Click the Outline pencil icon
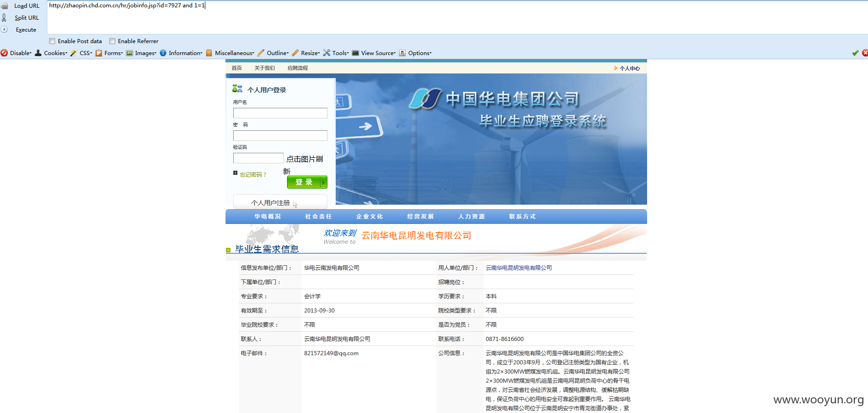The width and height of the screenshot is (868, 413). [x=261, y=53]
